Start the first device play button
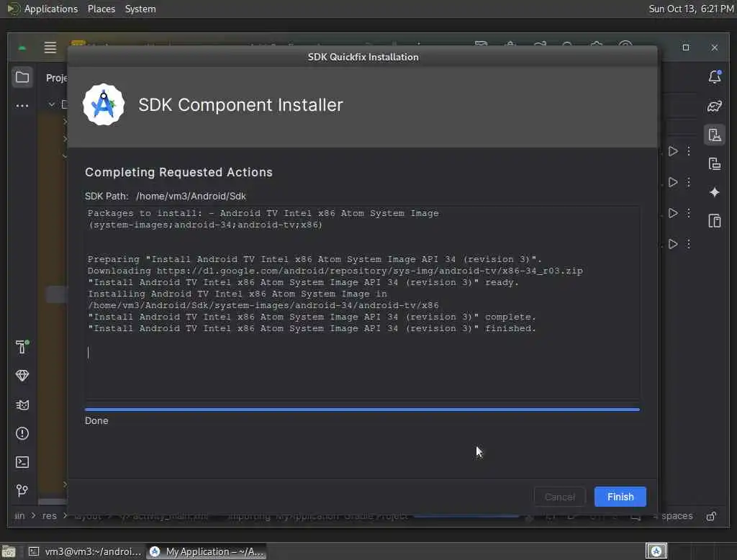Viewport: 737px width, 560px height. 673,151
